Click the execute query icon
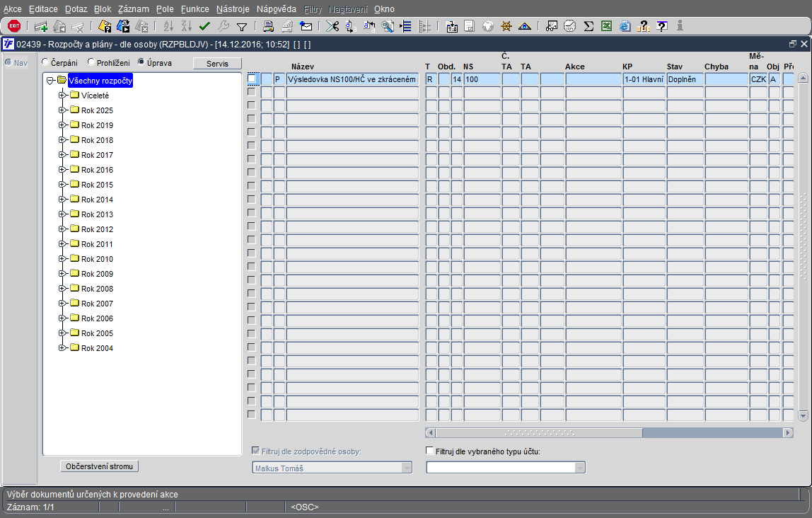The width and height of the screenshot is (812, 518). 123,26
